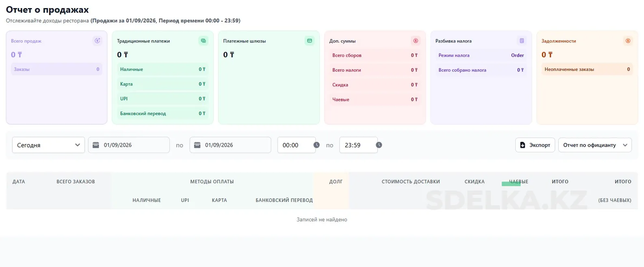644x267 pixels.
Task: Click the 00:00 start time clock icon
Action: pyautogui.click(x=317, y=145)
